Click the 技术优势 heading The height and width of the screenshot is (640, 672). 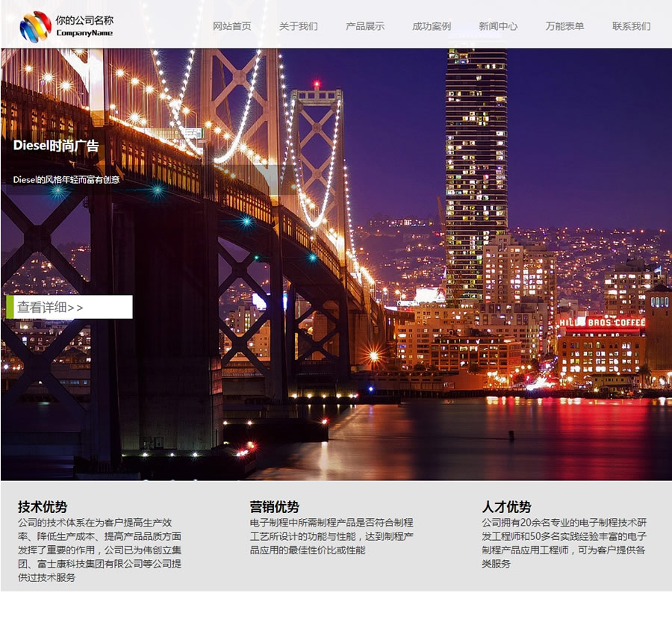(x=43, y=506)
